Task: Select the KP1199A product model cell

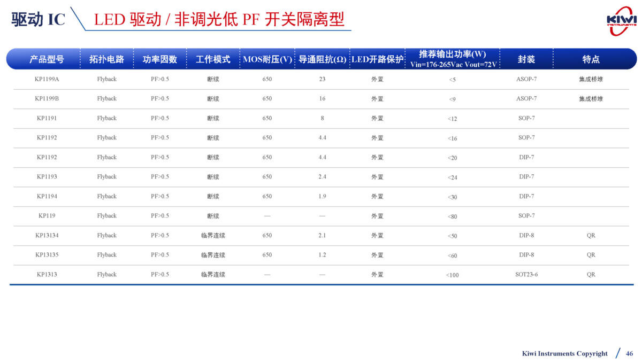Action: [x=47, y=79]
